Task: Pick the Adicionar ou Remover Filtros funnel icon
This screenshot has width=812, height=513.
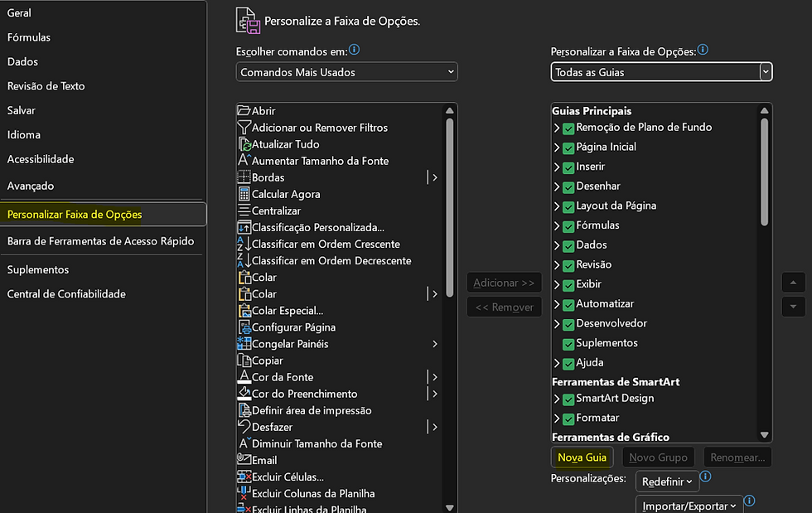Action: pyautogui.click(x=244, y=127)
